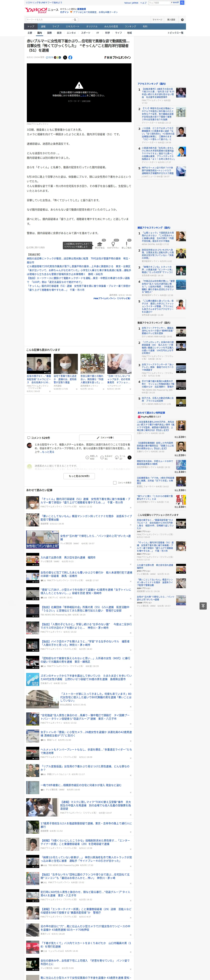Image resolution: width=210 pixels, height=980 pixels.
Task: Open the settings gear icon in header
Action: pyautogui.click(x=182, y=19)
